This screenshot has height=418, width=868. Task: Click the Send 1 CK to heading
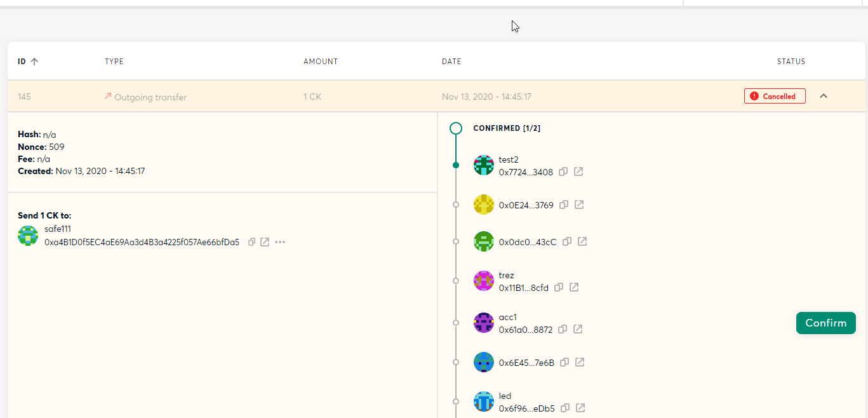[x=44, y=215]
